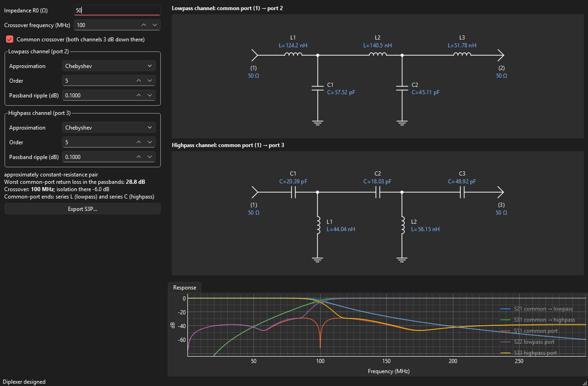Click the lowpass output port (2) arrow
Screen dimensions: 588x386
(500, 55)
